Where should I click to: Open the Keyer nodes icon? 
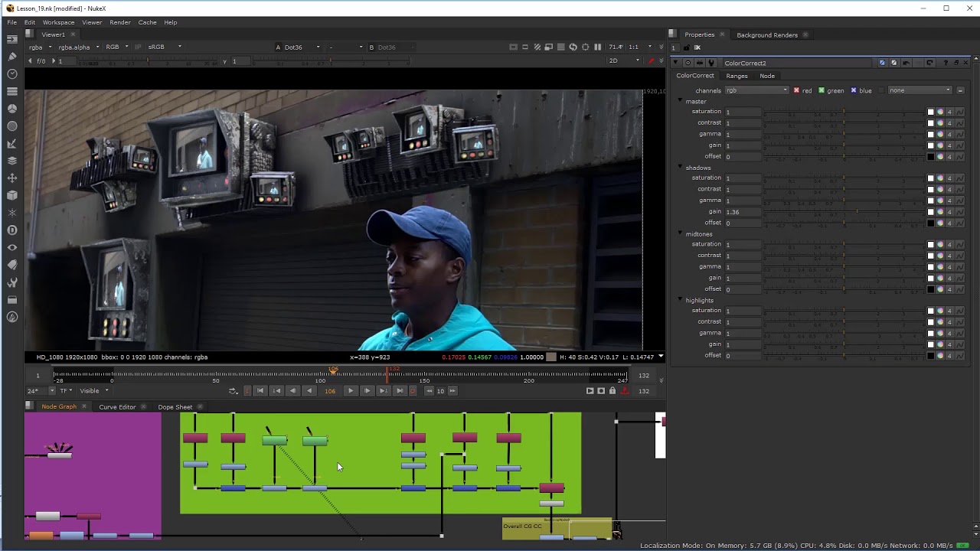(11, 143)
